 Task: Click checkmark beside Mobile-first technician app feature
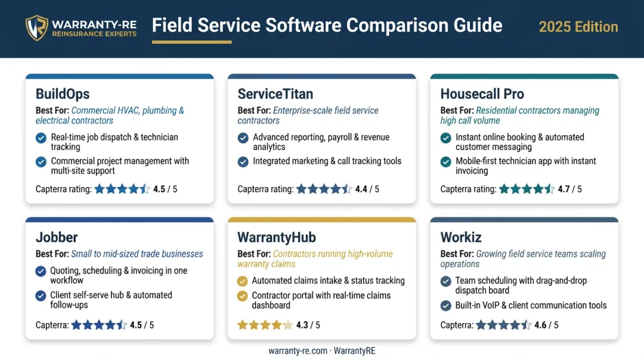tap(445, 162)
